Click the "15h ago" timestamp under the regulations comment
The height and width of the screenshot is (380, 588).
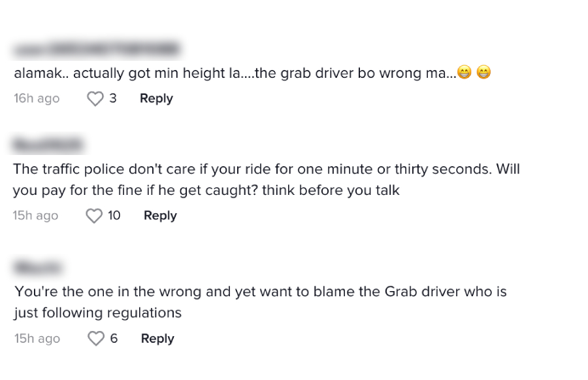(x=37, y=339)
